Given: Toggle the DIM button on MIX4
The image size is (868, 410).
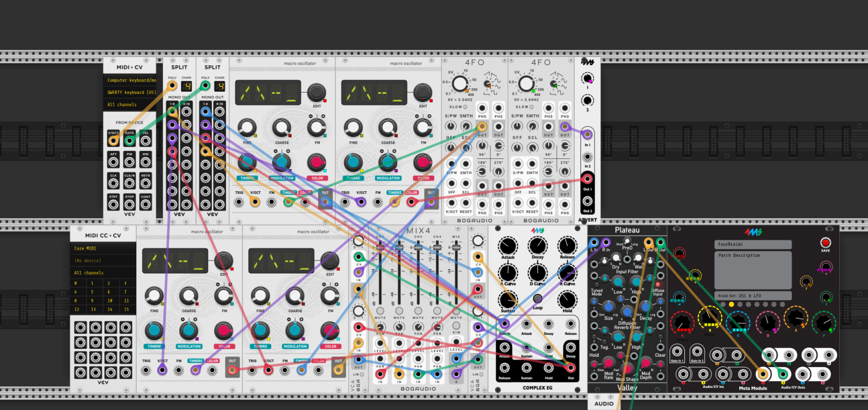Looking at the screenshot, I should [x=456, y=326].
